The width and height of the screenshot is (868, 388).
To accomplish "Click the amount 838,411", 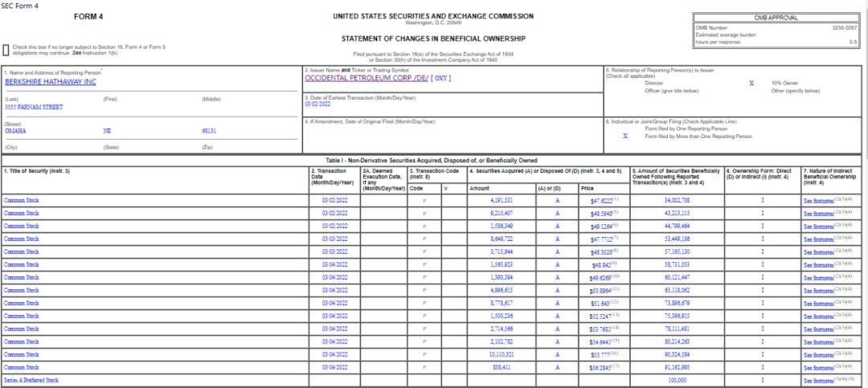I will tap(502, 368).
